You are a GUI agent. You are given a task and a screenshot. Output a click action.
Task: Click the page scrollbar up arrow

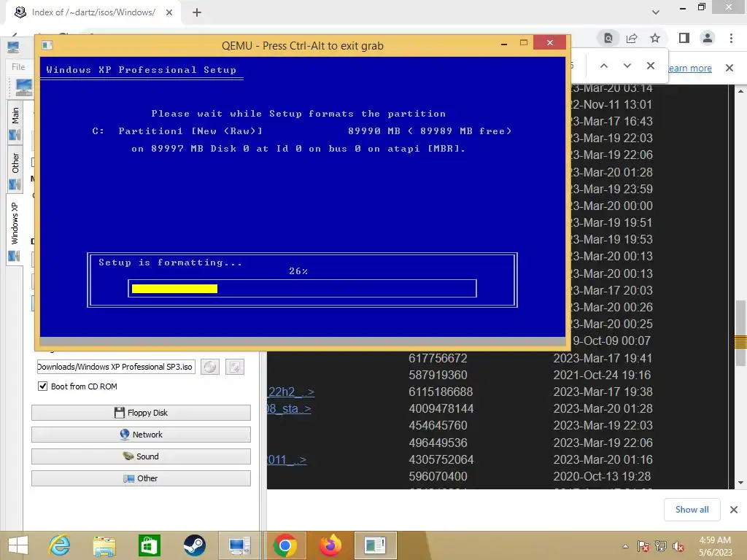click(x=740, y=90)
